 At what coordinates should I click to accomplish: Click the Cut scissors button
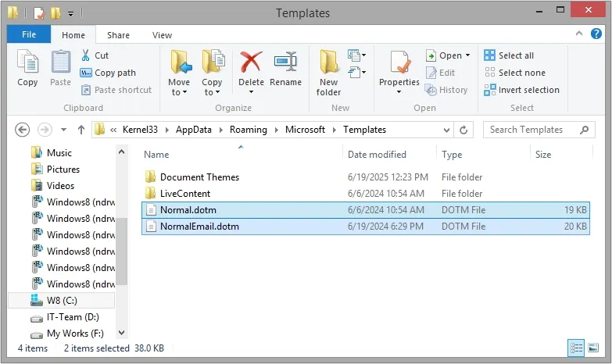95,55
